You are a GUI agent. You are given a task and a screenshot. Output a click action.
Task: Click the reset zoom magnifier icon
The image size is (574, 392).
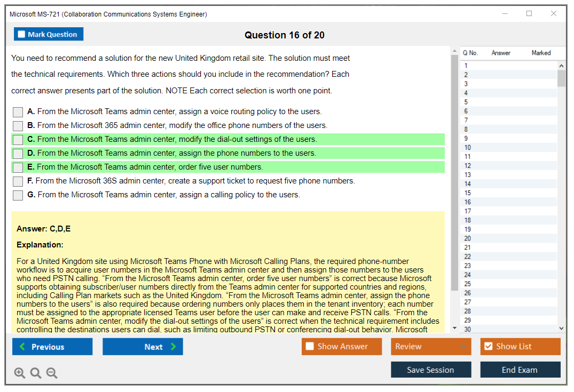tap(36, 373)
